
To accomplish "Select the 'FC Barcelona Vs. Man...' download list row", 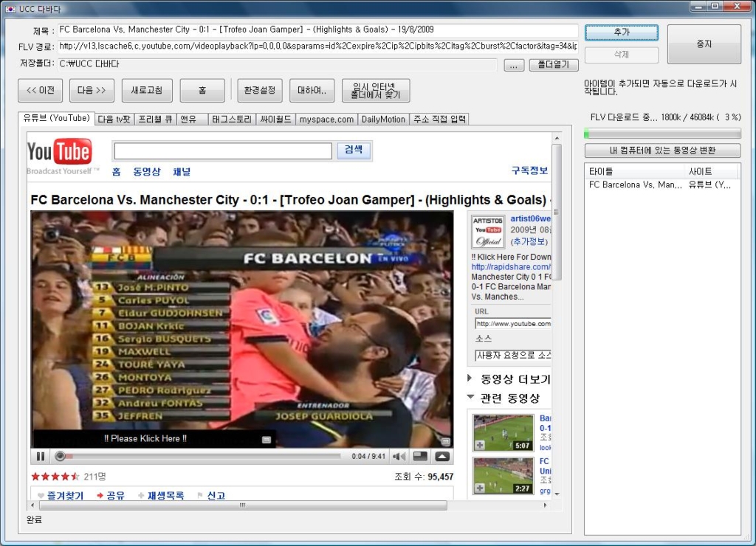I will click(x=662, y=185).
